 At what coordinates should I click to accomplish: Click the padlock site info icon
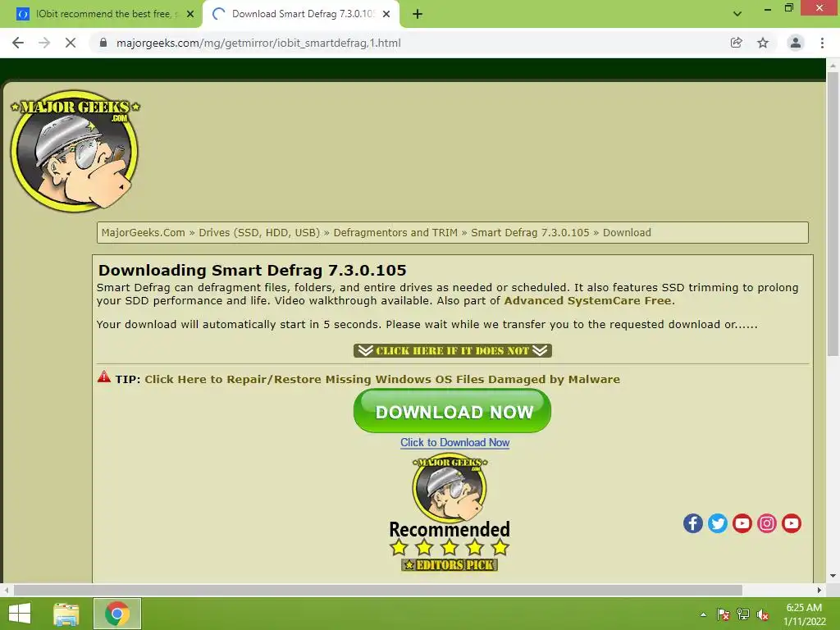point(103,43)
